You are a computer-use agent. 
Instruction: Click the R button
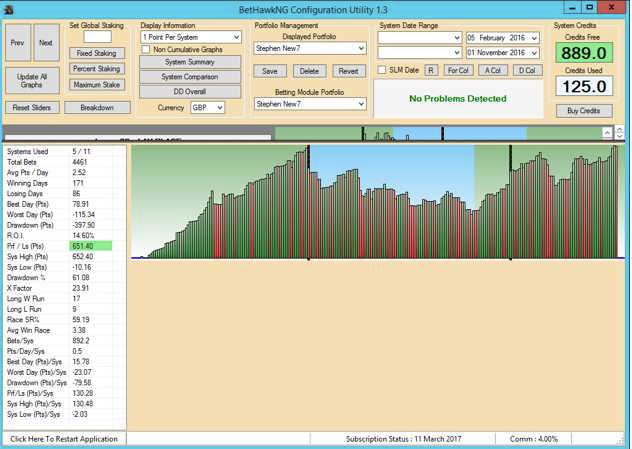coord(431,71)
